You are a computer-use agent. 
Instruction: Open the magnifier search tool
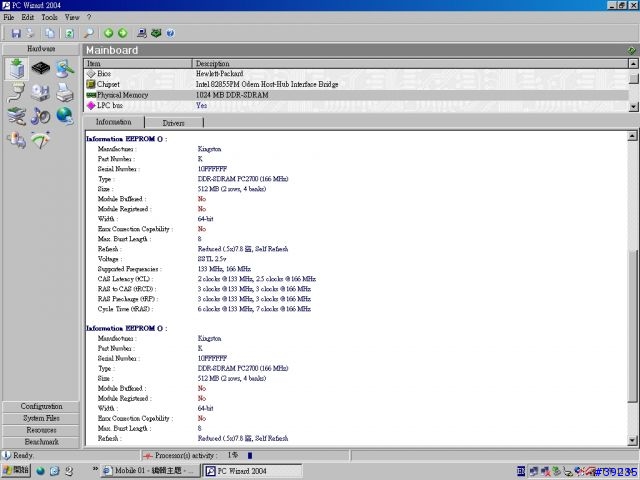coord(89,33)
